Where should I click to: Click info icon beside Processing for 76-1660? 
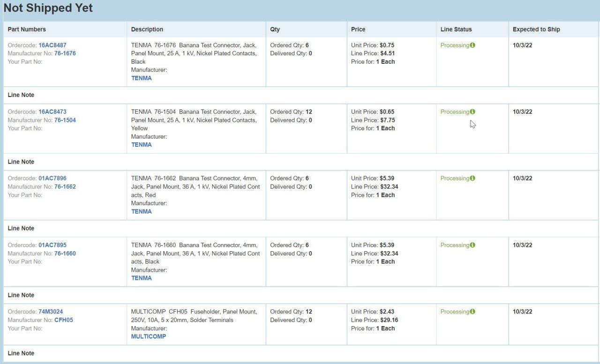pyautogui.click(x=472, y=245)
